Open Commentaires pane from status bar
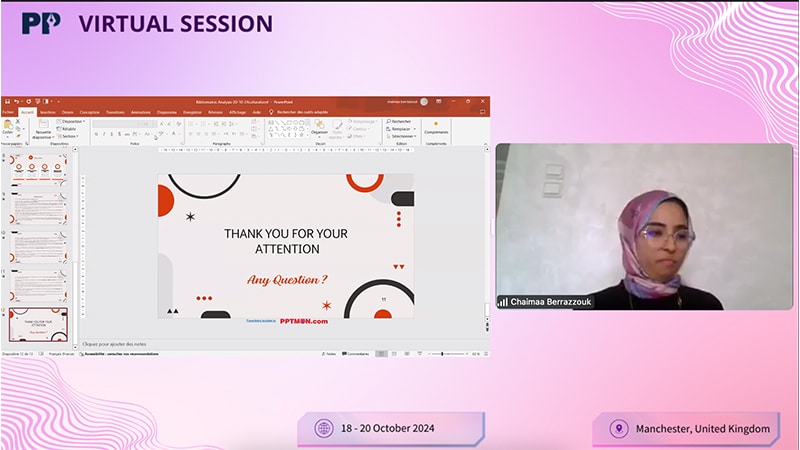 [x=355, y=354]
